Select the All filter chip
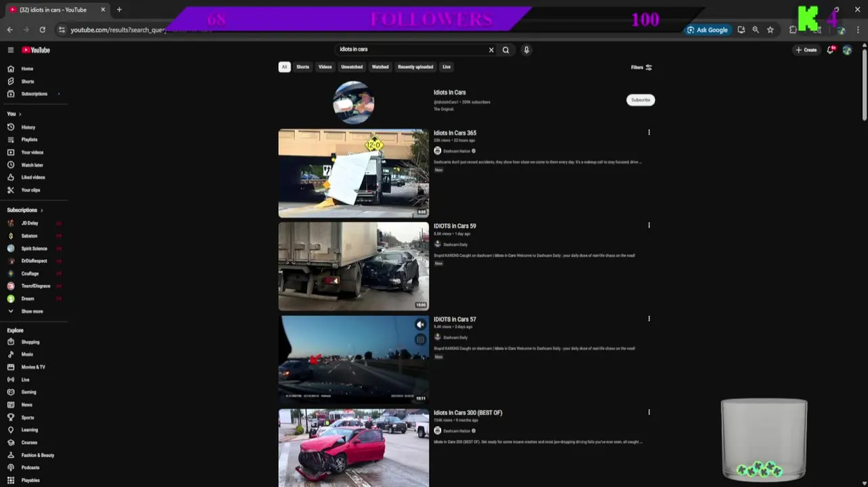Screen dimensions: 868x487 tap(284, 67)
